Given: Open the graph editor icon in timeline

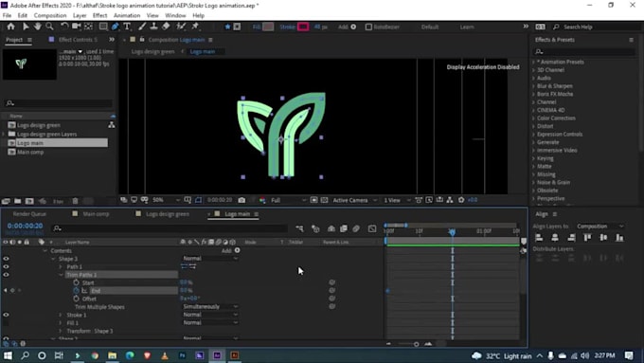Looking at the screenshot, I should (372, 228).
